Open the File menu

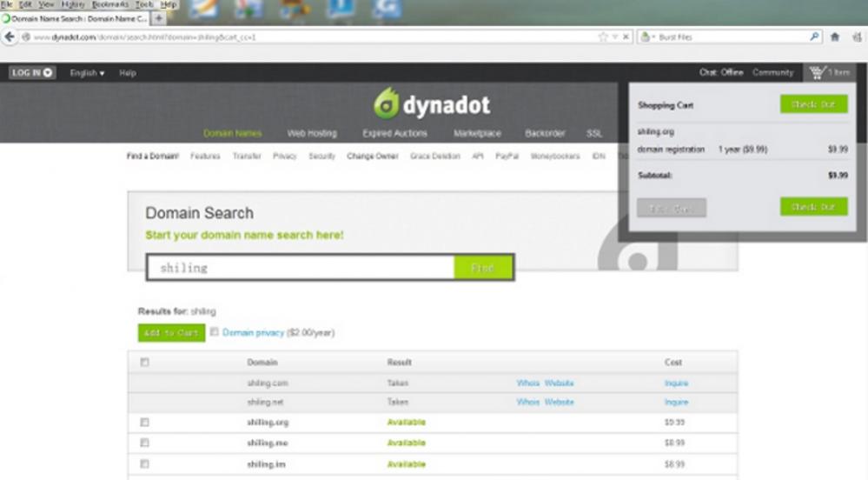7,4
